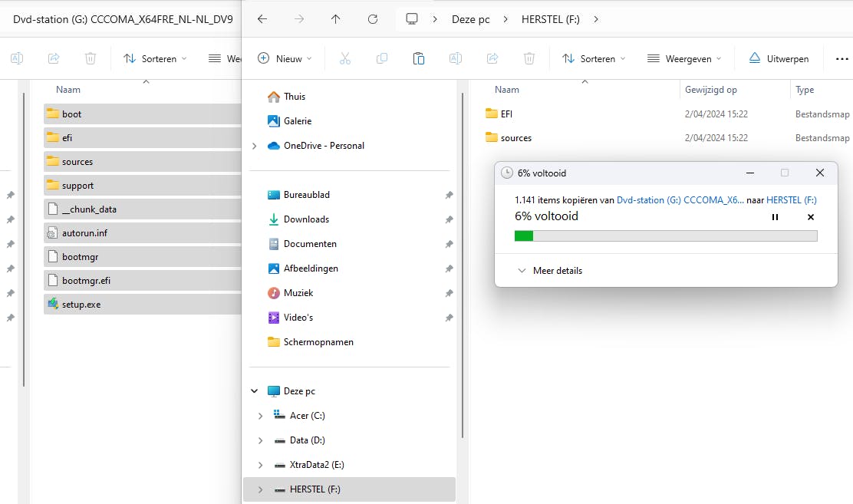Screen dimensions: 853x504
Task: Click Delete trash icon in HERSTEL toolbar
Action: pyautogui.click(x=529, y=58)
